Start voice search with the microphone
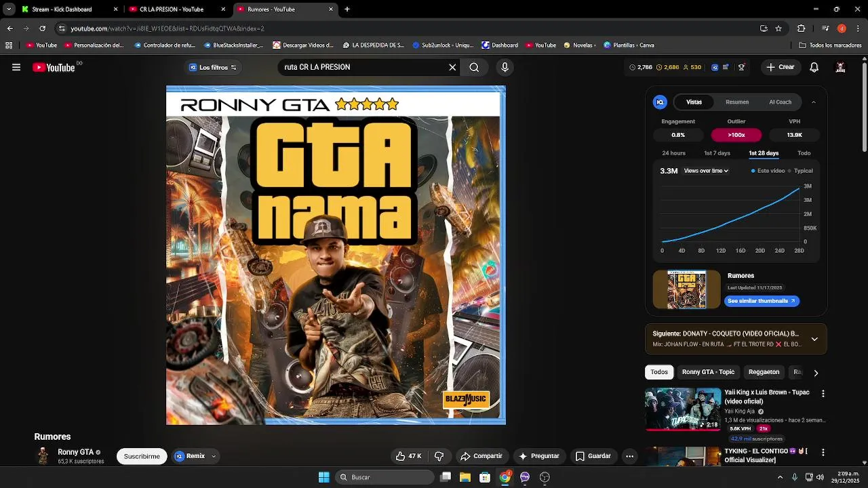 click(x=505, y=67)
